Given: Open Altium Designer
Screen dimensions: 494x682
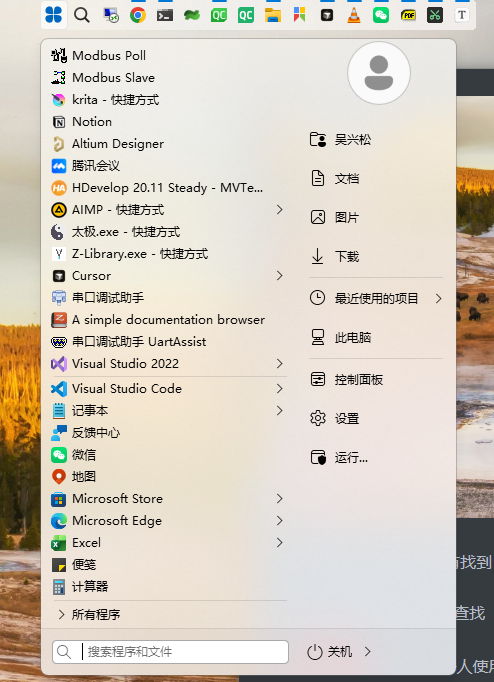Looking at the screenshot, I should (x=168, y=144).
